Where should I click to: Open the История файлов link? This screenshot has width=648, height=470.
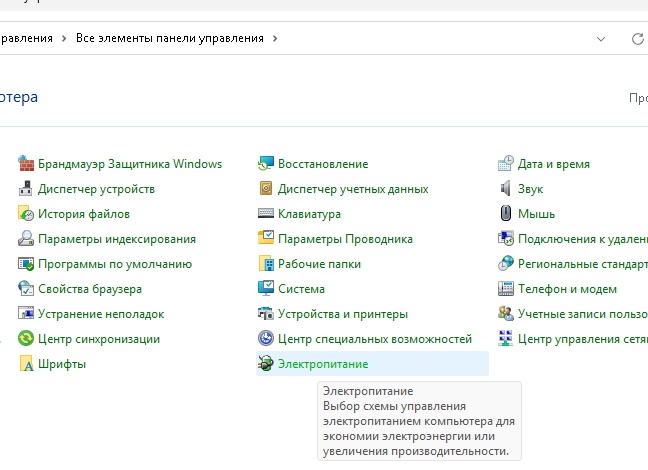(84, 214)
